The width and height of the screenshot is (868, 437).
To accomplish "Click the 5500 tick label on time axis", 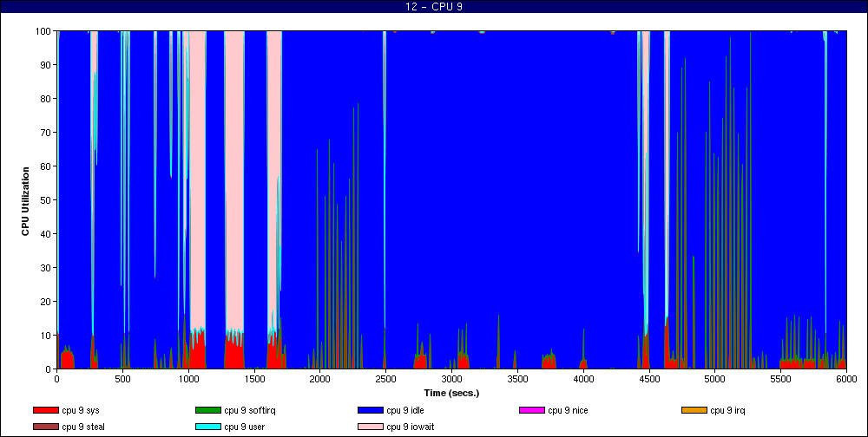I will tap(781, 379).
